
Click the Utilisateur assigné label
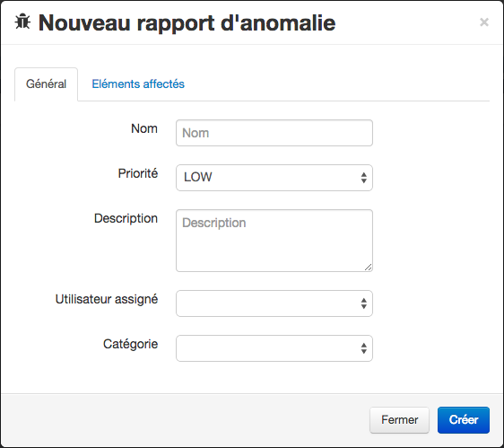tap(107, 299)
